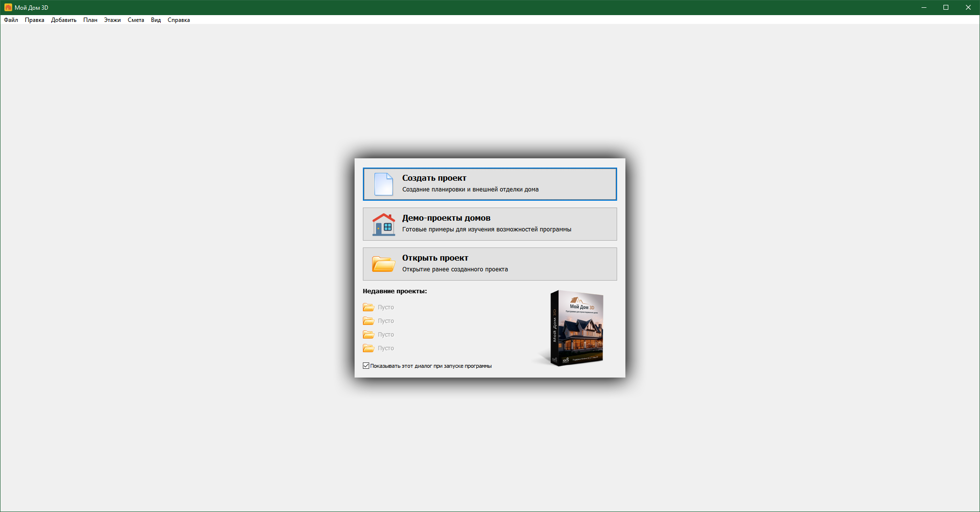Click the open folder icon of Открыть проект
The image size is (980, 512).
pyautogui.click(x=384, y=264)
